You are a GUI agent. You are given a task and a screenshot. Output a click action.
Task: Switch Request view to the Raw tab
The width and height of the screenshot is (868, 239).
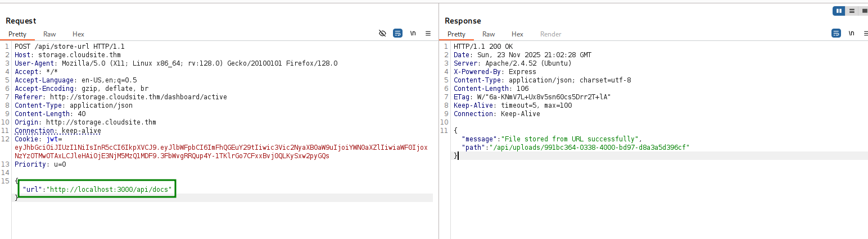tap(49, 34)
